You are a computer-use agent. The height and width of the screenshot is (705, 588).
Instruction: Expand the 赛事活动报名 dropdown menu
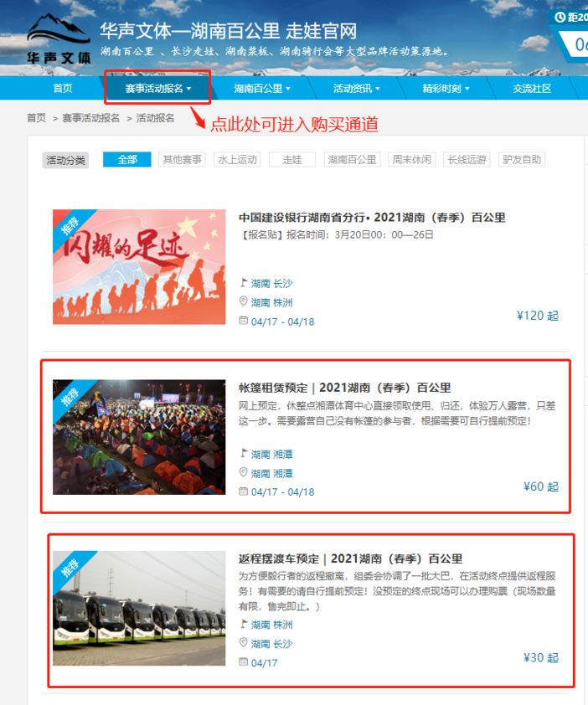coord(157,88)
